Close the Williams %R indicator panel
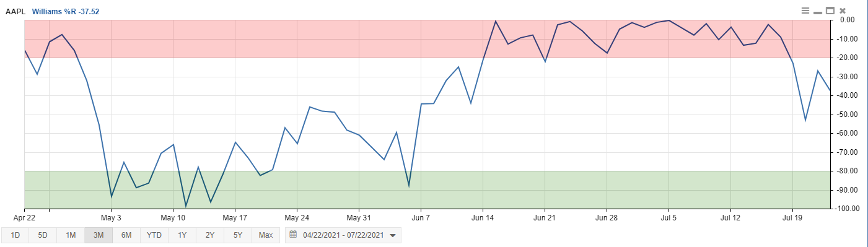 [x=842, y=11]
